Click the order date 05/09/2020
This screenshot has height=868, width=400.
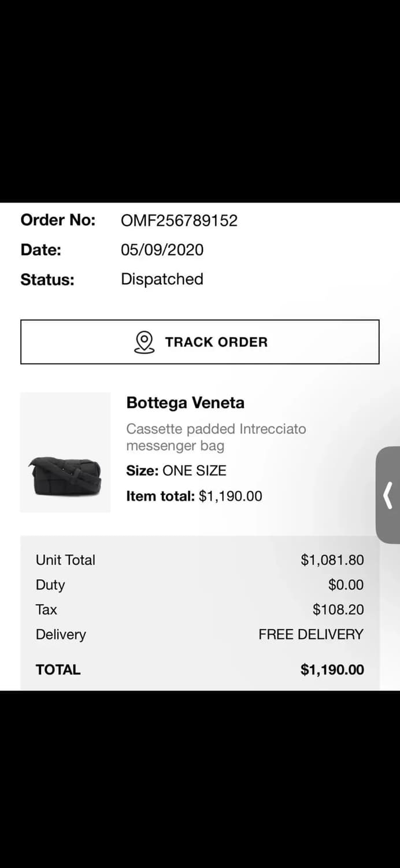click(x=162, y=250)
